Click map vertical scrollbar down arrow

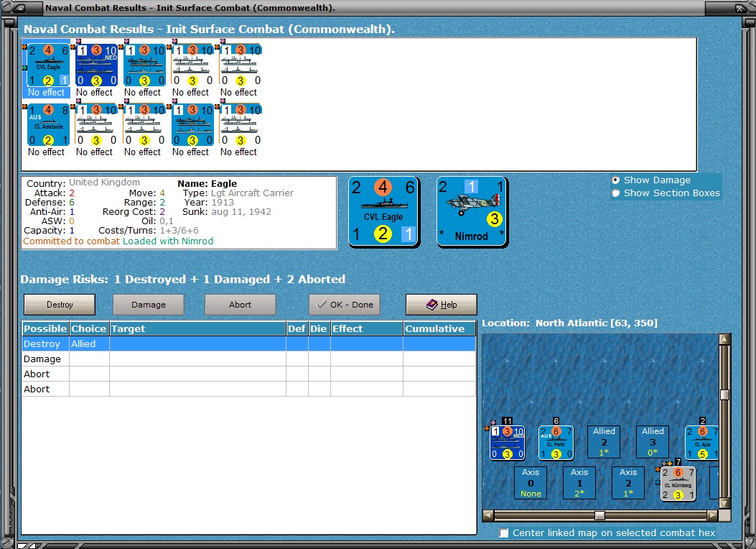(724, 503)
